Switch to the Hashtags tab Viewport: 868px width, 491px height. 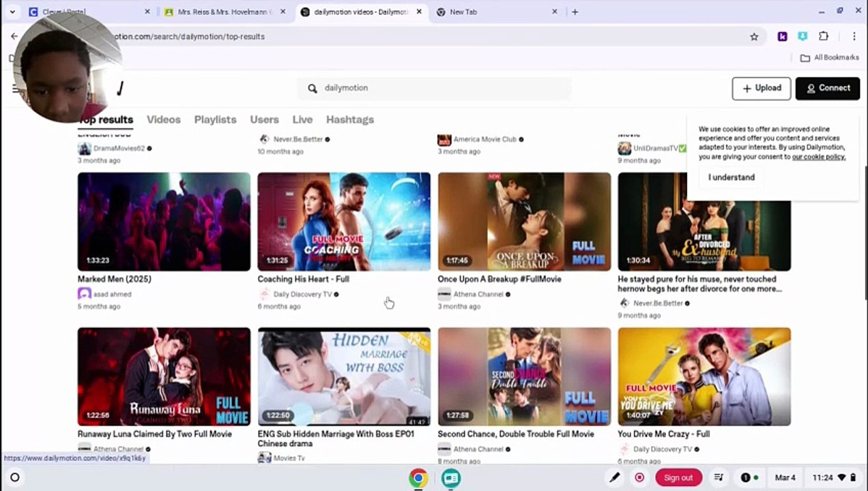(x=350, y=119)
